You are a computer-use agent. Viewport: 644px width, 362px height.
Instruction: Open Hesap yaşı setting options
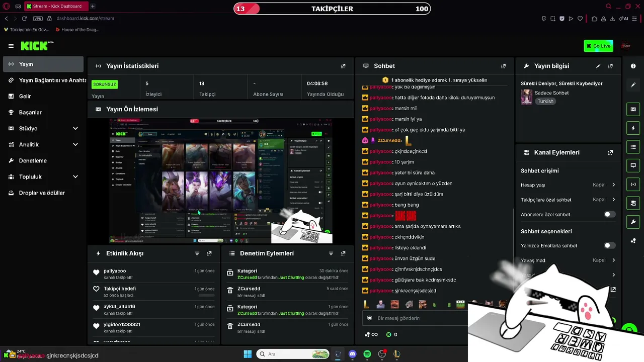[568, 185]
